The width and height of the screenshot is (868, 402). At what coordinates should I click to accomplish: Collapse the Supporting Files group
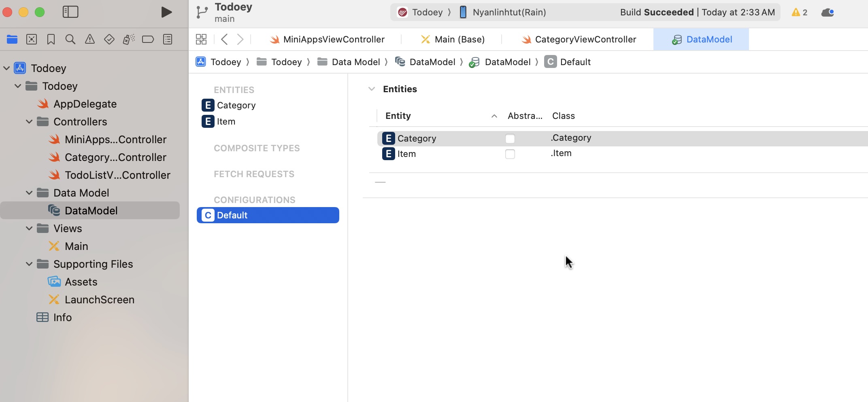pyautogui.click(x=29, y=264)
